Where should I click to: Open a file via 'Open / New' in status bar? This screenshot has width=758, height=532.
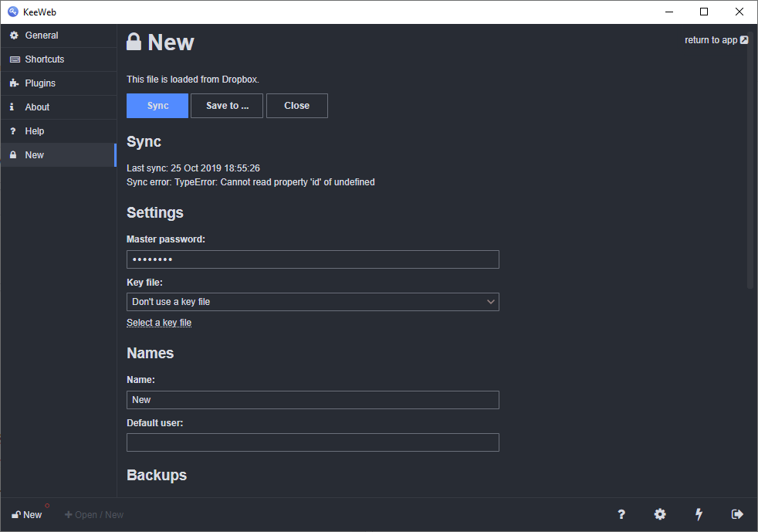(x=93, y=513)
